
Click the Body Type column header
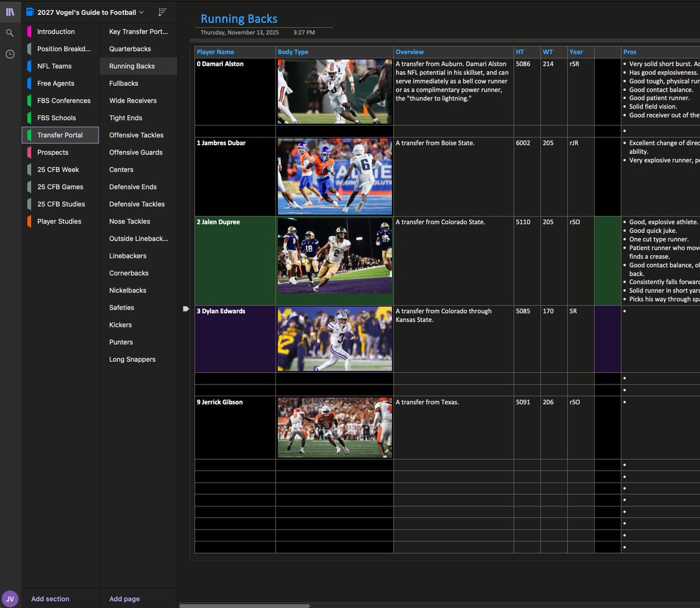[335, 52]
